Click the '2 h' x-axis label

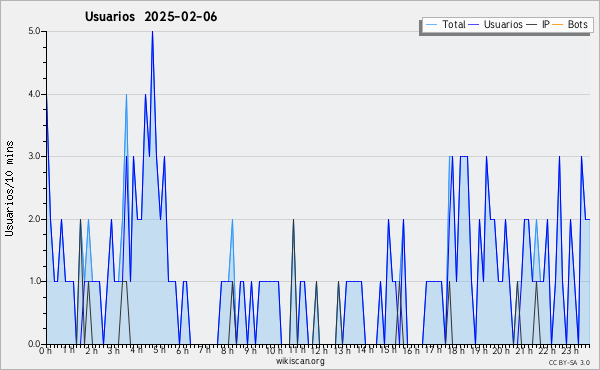coord(91,351)
